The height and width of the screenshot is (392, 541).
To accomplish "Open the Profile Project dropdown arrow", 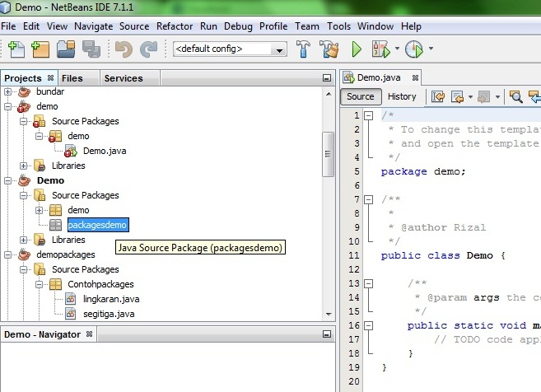I will point(431,49).
